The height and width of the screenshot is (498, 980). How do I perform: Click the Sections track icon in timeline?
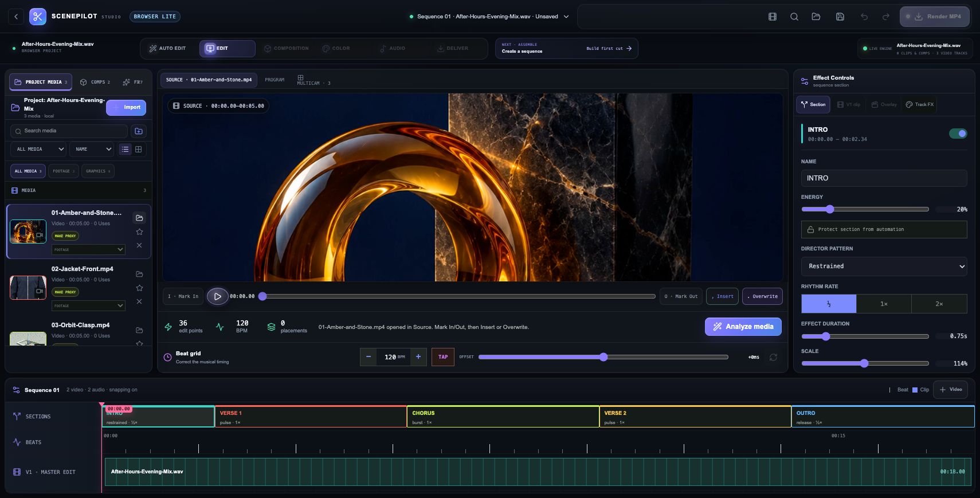[x=17, y=417]
